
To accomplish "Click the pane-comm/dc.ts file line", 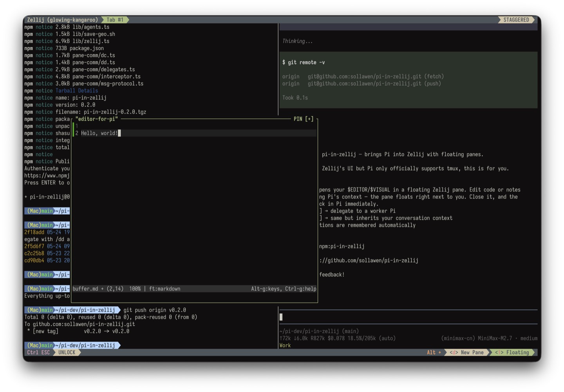I will click(70, 55).
